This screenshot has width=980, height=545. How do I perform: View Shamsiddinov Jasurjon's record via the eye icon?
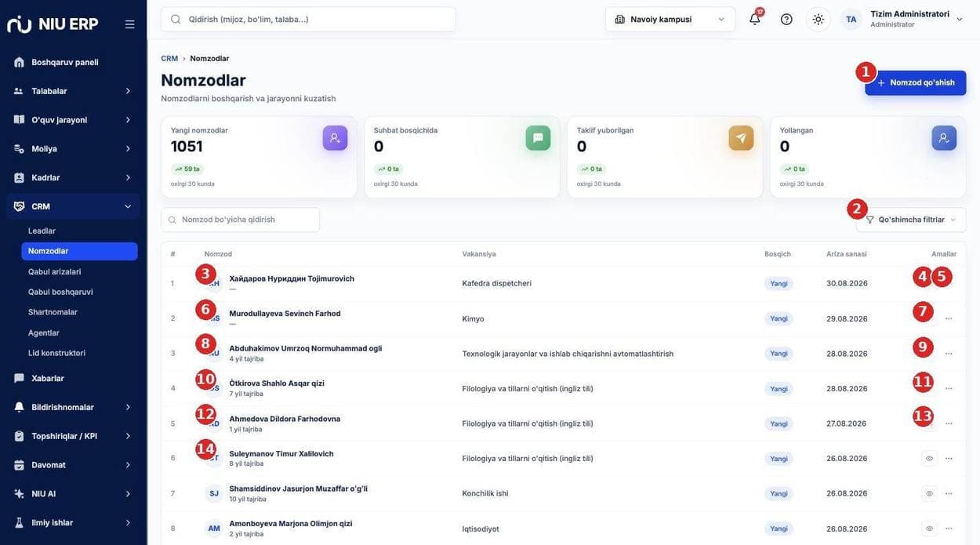click(929, 493)
